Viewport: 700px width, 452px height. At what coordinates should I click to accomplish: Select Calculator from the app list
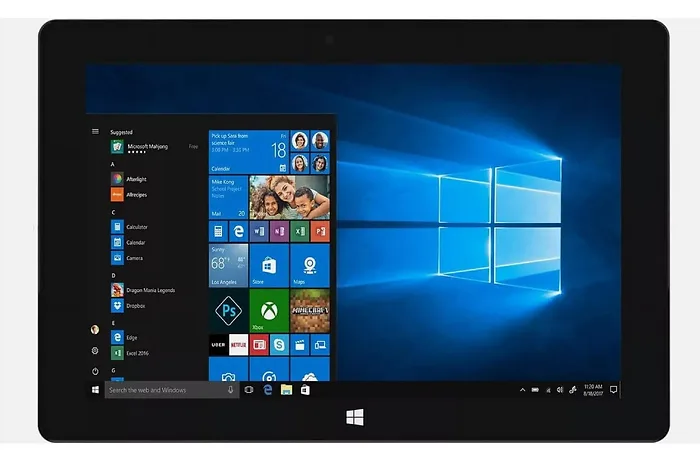pyautogui.click(x=136, y=227)
